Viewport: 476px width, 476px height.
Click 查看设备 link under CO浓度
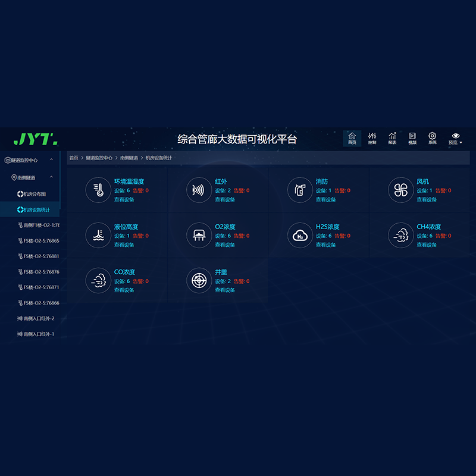coord(124,290)
